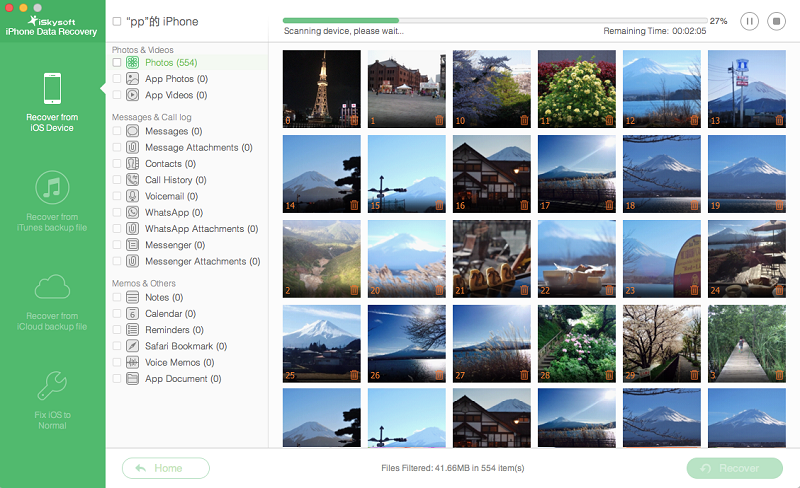Open the tower night photo 0
The height and width of the screenshot is (488, 800).
pyautogui.click(x=321, y=89)
